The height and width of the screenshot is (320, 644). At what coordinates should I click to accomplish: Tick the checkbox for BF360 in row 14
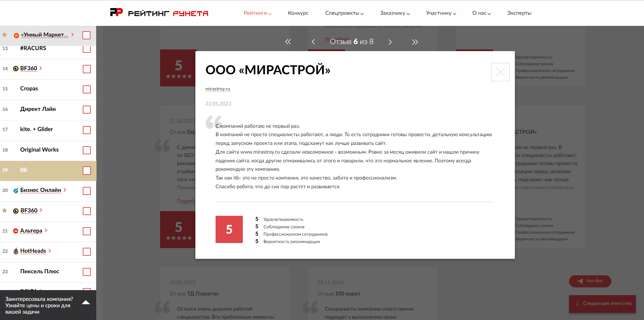(87, 69)
